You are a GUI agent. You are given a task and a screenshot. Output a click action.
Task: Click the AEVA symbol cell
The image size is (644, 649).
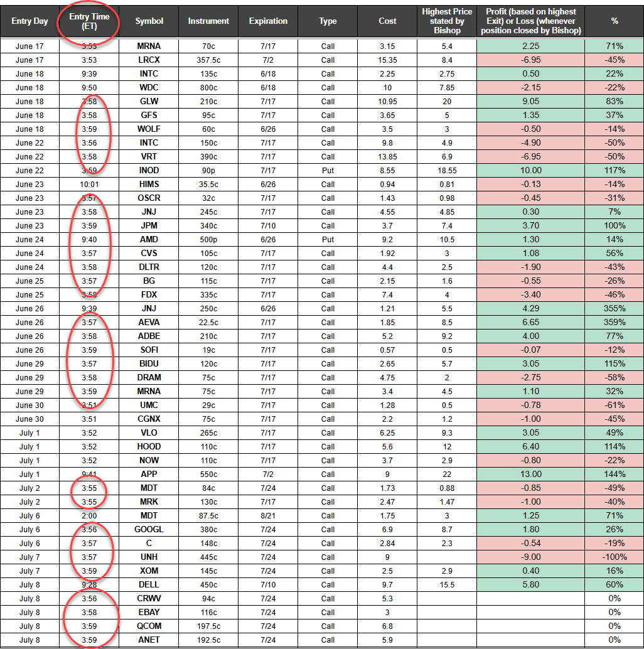coord(149,323)
